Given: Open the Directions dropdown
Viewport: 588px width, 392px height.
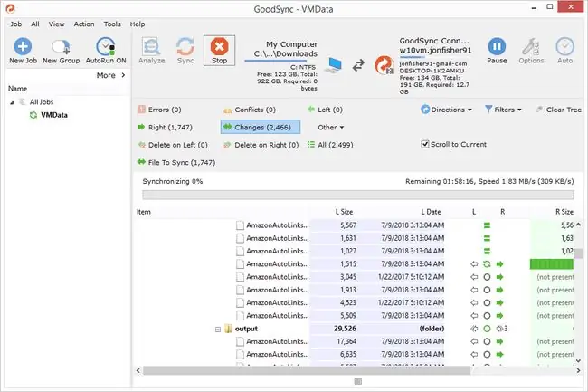Looking at the screenshot, I should [x=446, y=110].
